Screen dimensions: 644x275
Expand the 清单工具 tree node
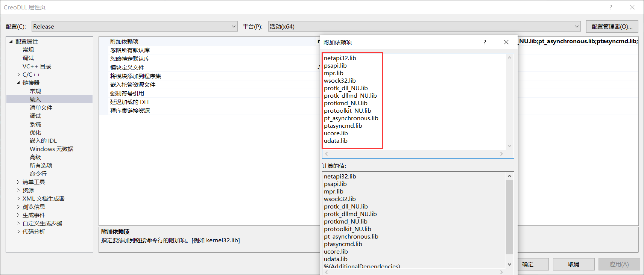[18, 182]
